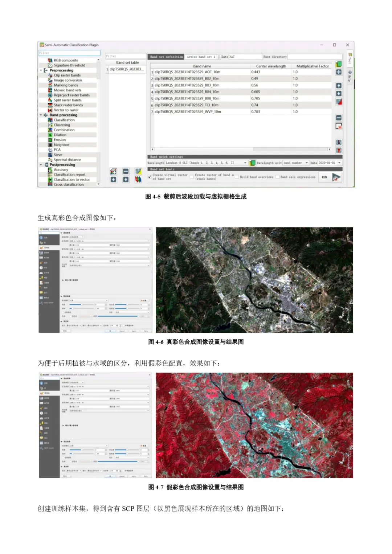Open Wavelength Landsat 8 OLI dropdown
The height and width of the screenshot is (554, 392).
(207, 163)
